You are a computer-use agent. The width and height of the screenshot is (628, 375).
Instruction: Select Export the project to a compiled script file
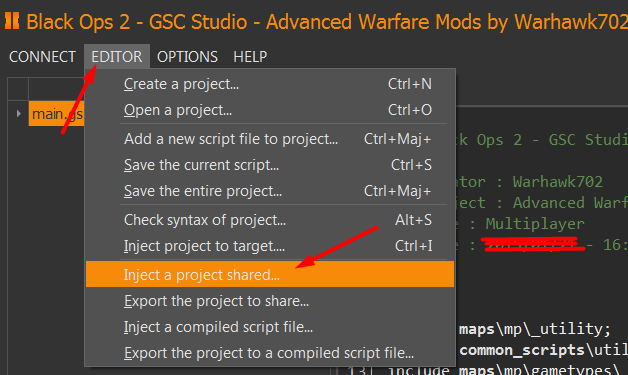[270, 353]
